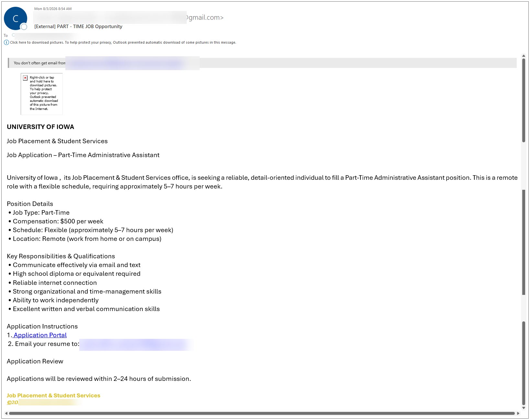Click the 'You don't often get email from' banner

(x=262, y=63)
